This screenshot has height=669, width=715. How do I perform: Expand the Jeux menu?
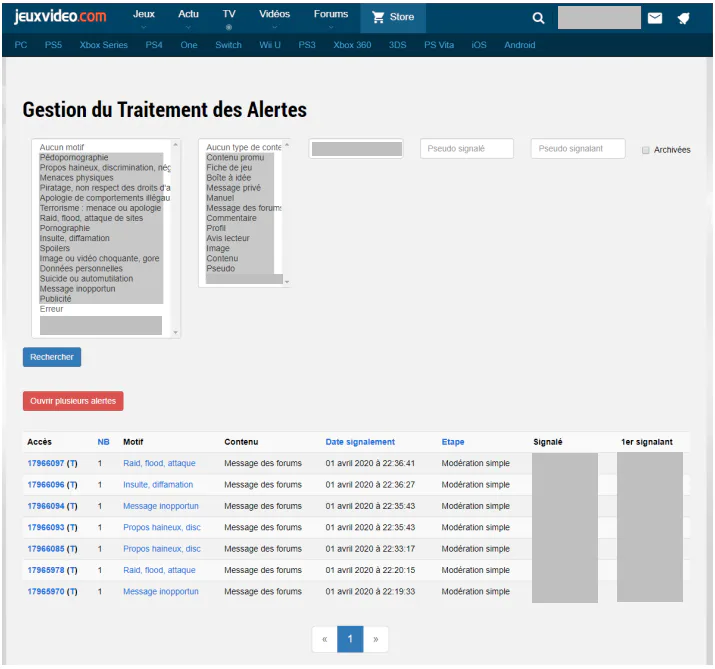(x=144, y=14)
